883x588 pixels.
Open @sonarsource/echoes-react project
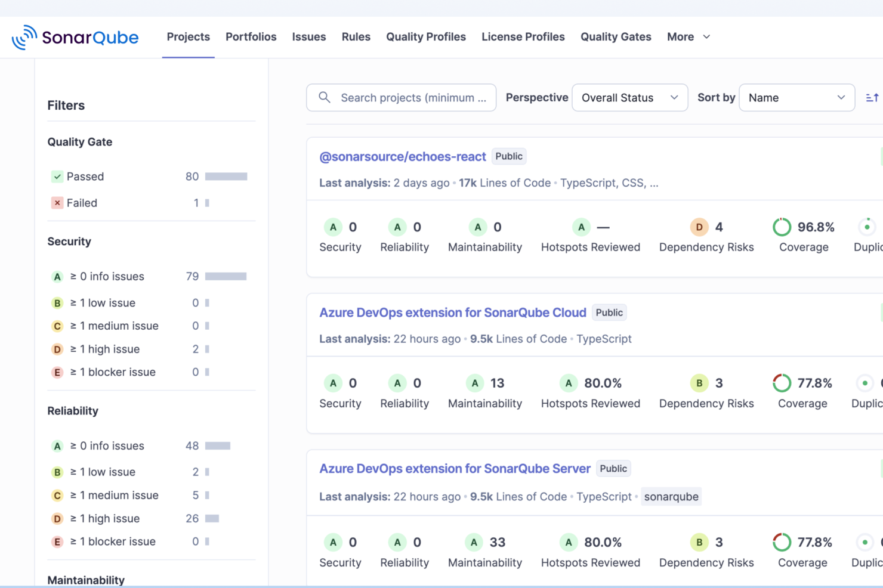(x=403, y=157)
